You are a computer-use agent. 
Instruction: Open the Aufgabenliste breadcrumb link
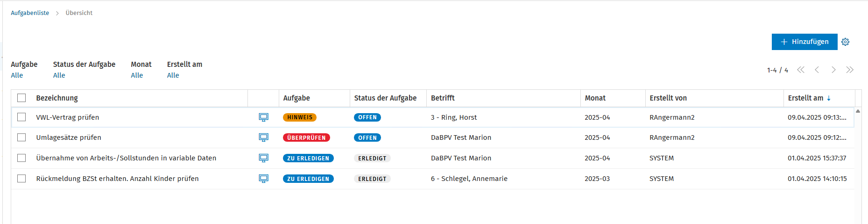(30, 13)
